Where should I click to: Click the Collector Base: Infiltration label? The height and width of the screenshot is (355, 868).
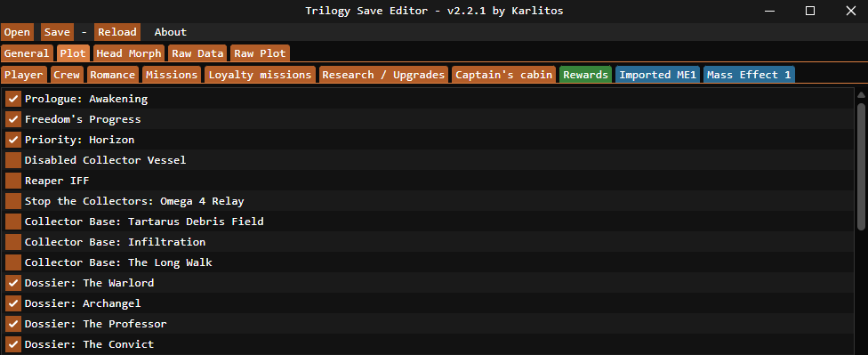[115, 243]
